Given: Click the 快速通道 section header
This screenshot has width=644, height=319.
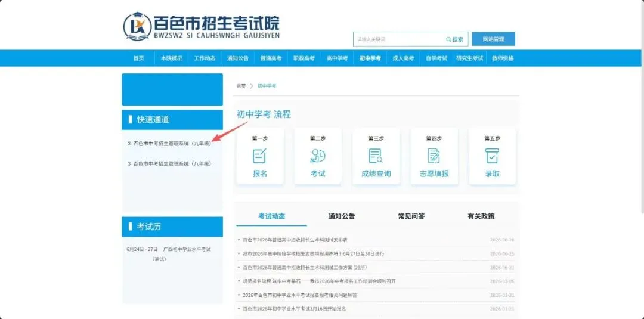Looking at the screenshot, I should pos(172,119).
